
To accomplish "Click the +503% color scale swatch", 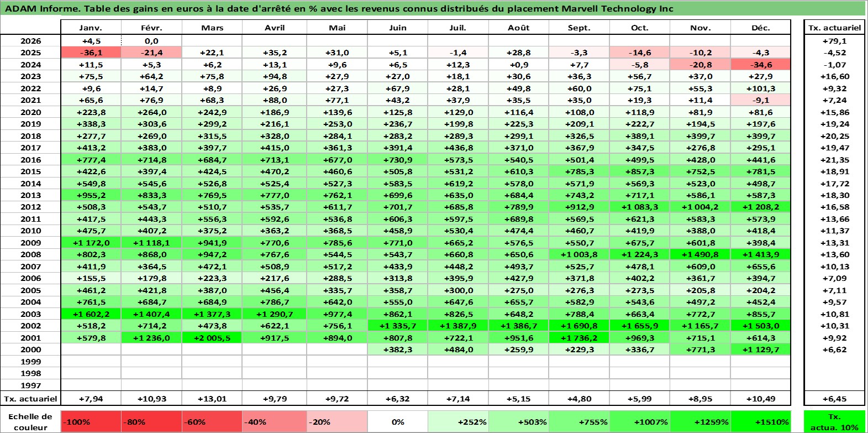I will pos(519,421).
